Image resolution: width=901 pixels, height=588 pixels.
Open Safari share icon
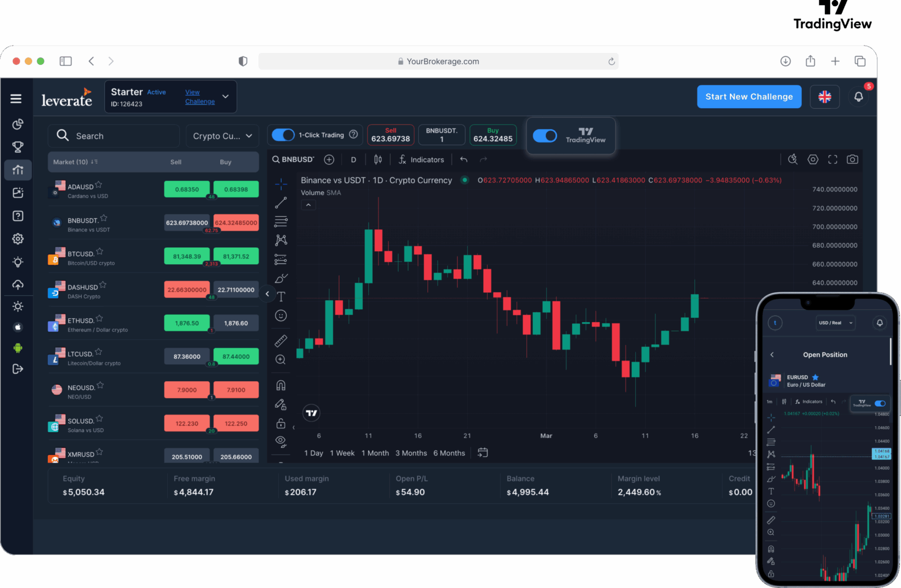(x=810, y=61)
